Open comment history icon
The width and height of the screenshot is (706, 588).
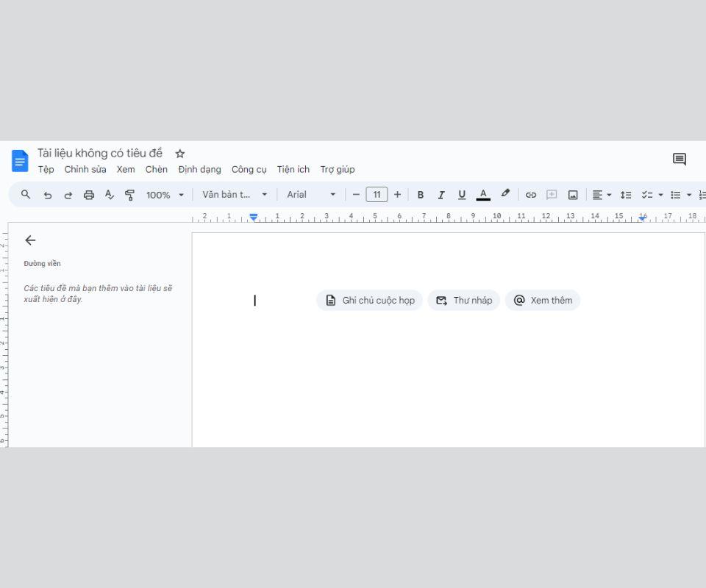679,159
